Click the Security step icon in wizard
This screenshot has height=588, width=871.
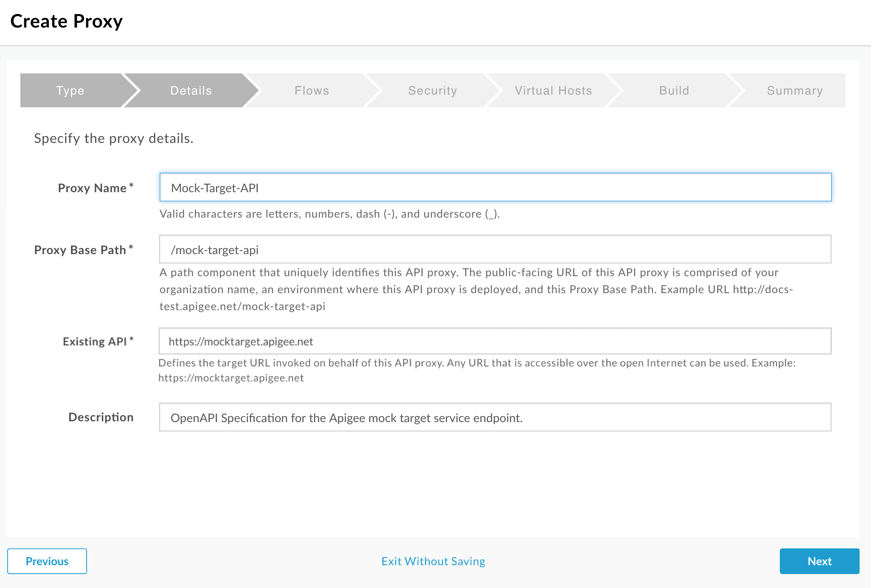click(x=433, y=90)
